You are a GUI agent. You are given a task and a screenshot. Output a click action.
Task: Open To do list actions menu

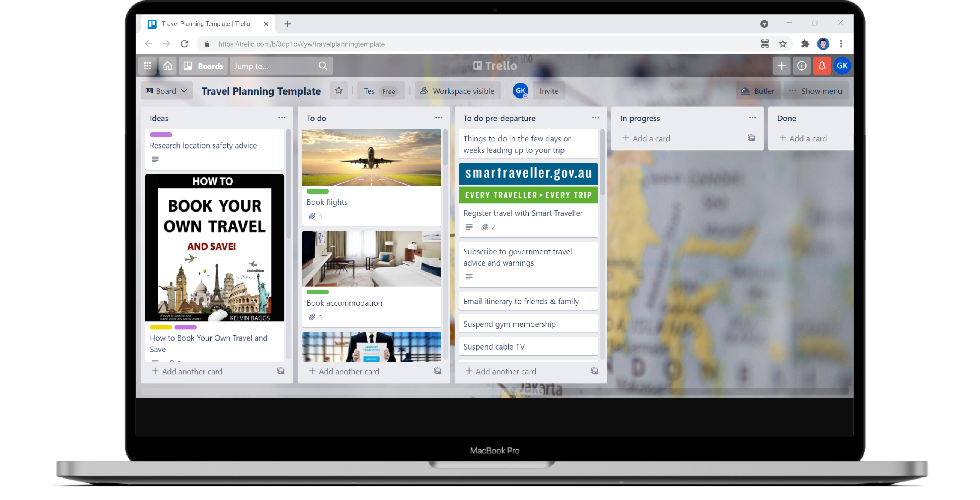(439, 118)
